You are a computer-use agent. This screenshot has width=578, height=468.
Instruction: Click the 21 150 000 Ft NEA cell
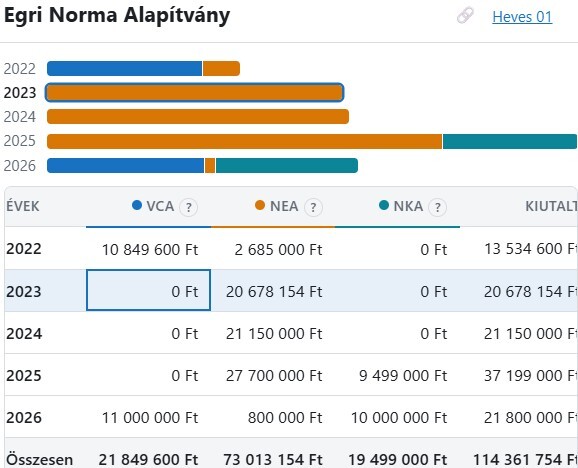[274, 333]
